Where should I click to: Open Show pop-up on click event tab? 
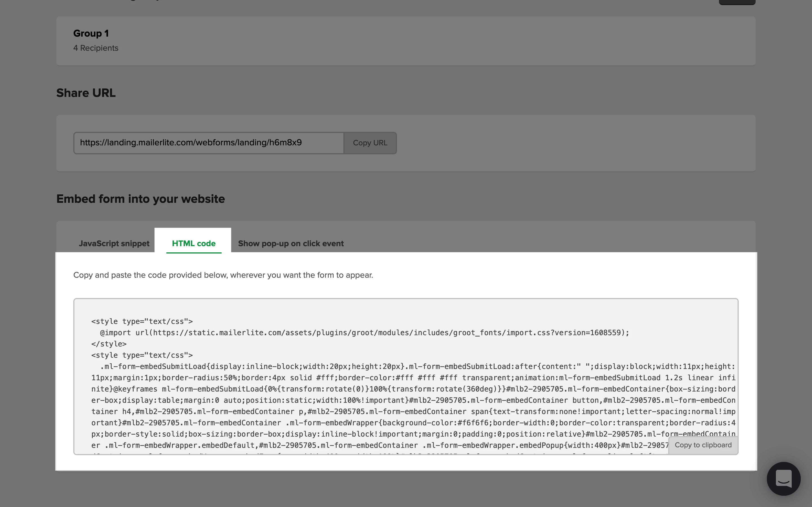tap(291, 243)
